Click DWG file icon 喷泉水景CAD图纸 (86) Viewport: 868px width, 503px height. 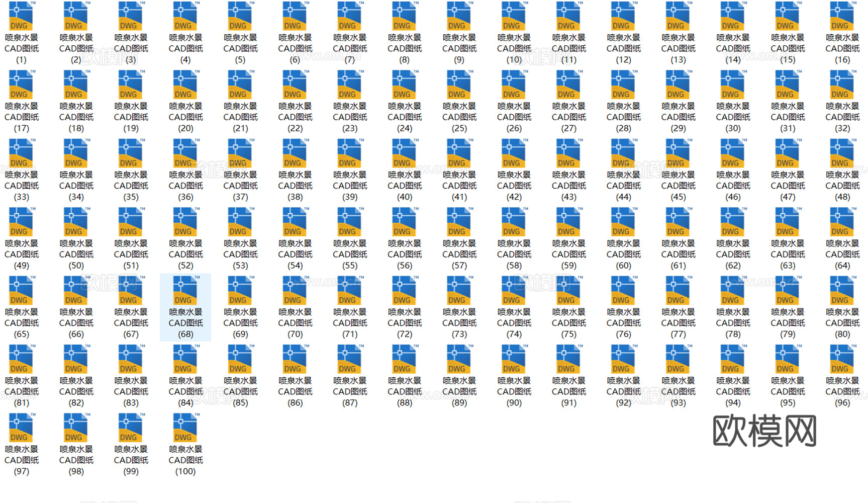[295, 359]
